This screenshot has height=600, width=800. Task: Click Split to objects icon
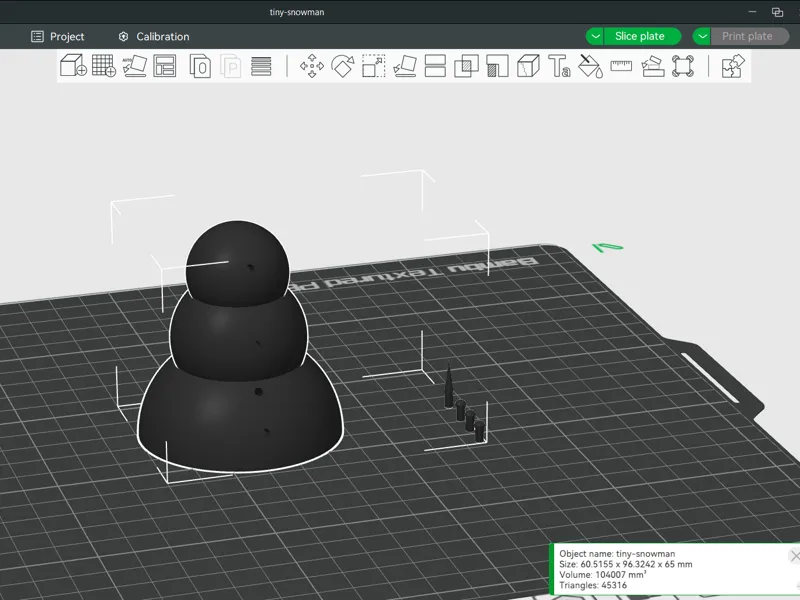(200, 66)
